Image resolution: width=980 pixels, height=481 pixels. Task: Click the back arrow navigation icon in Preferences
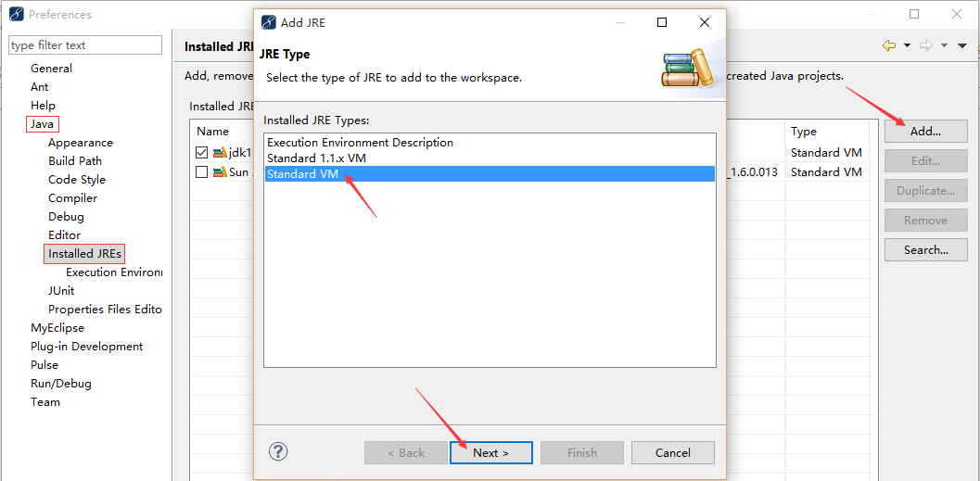click(x=889, y=45)
